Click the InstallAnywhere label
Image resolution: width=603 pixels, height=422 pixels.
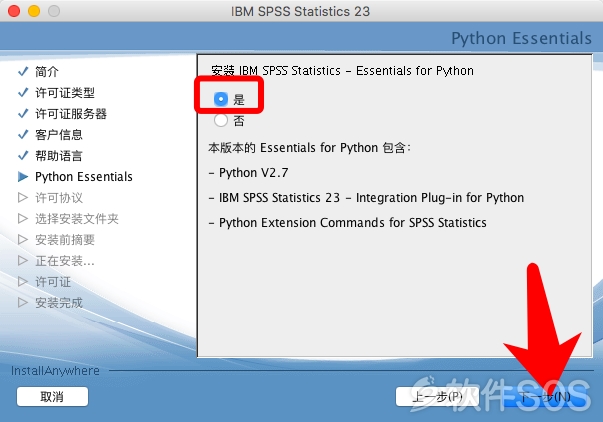(x=55, y=371)
